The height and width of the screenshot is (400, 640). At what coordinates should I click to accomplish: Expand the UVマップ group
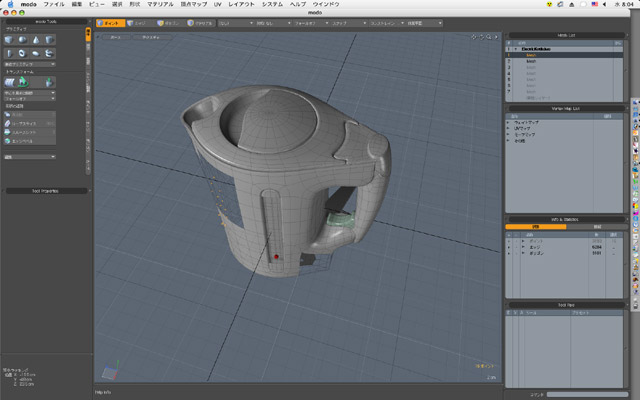pyautogui.click(x=508, y=128)
